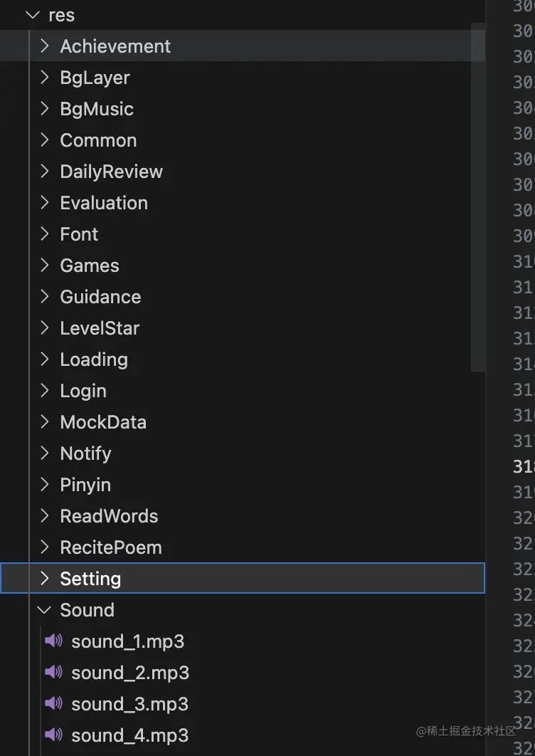Collapse the Sound folder chevron

click(43, 609)
